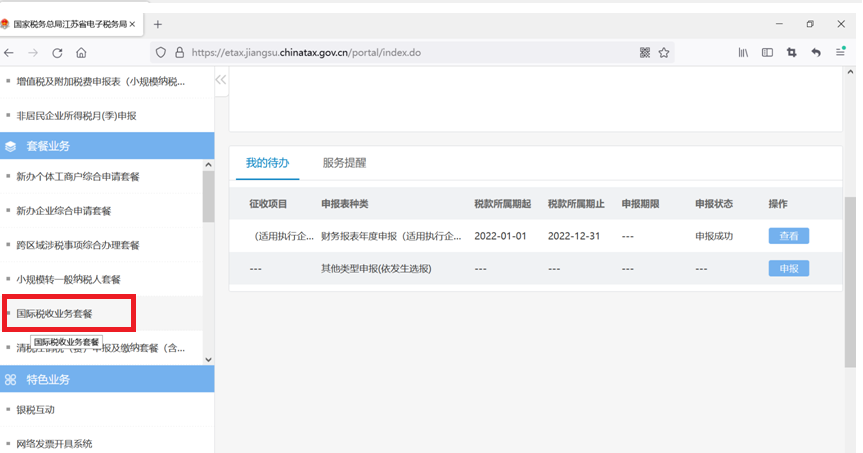863x453 pixels.
Task: Toggle the browser sidebar icon
Action: click(x=768, y=53)
